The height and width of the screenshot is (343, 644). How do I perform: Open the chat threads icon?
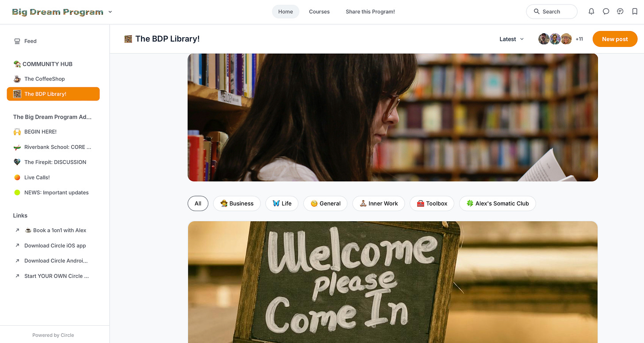tap(620, 12)
